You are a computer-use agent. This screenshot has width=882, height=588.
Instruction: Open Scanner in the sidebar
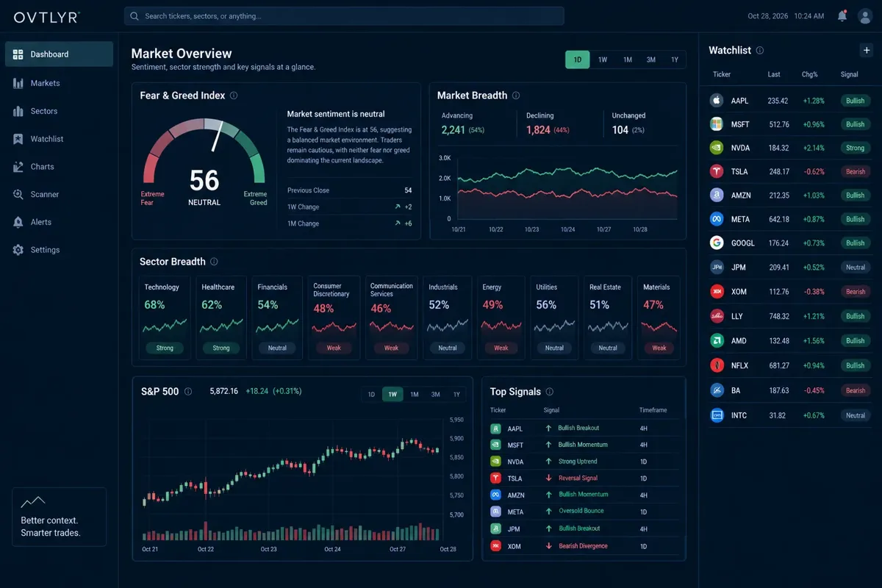pyautogui.click(x=59, y=194)
